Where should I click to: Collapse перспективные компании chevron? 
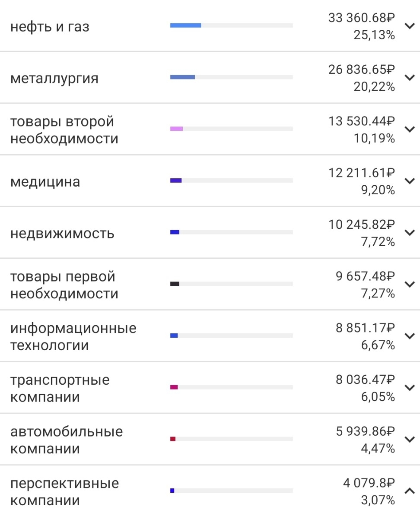pyautogui.click(x=410, y=491)
